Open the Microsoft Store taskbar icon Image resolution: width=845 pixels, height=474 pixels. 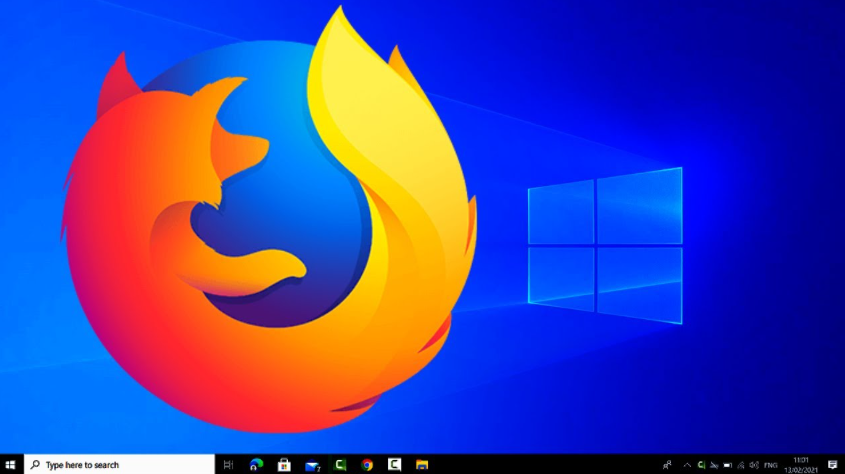pyautogui.click(x=284, y=464)
